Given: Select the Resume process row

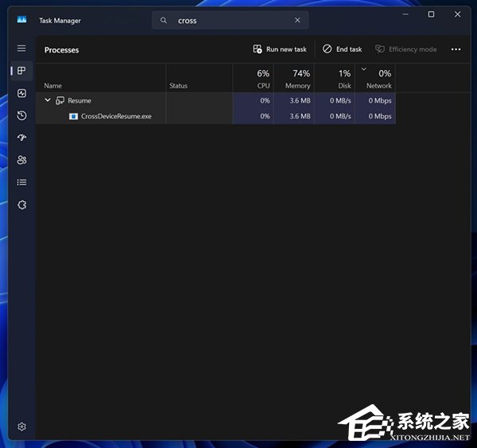Looking at the screenshot, I should (x=215, y=100).
